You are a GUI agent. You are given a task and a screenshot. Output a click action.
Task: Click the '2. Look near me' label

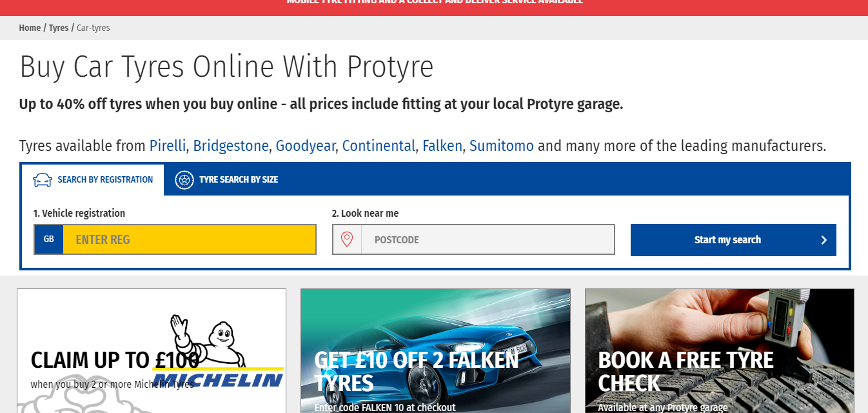(366, 214)
